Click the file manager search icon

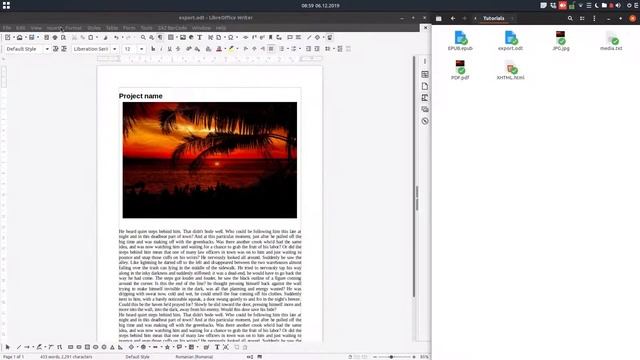570,18
